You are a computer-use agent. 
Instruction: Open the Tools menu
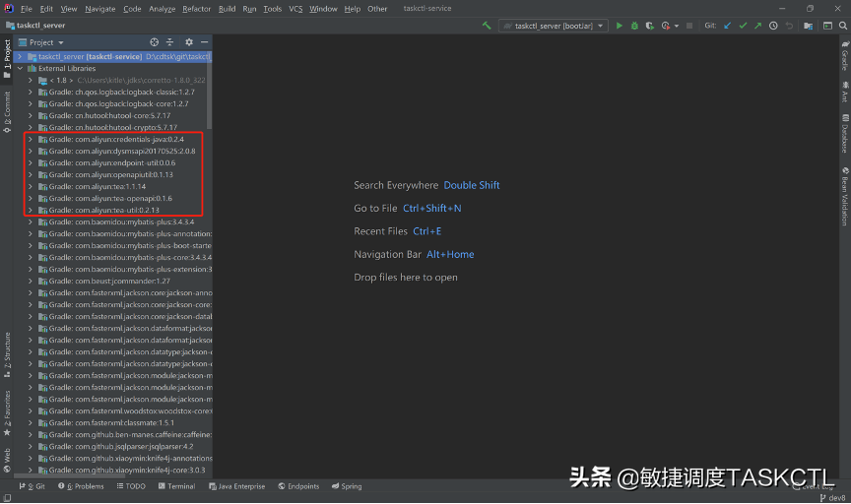pyautogui.click(x=273, y=9)
